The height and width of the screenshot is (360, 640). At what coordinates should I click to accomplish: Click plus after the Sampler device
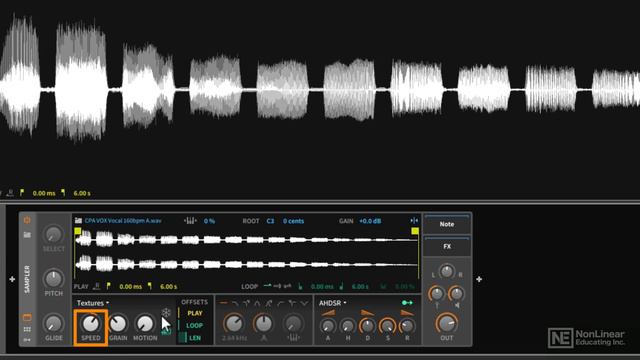coord(479,279)
